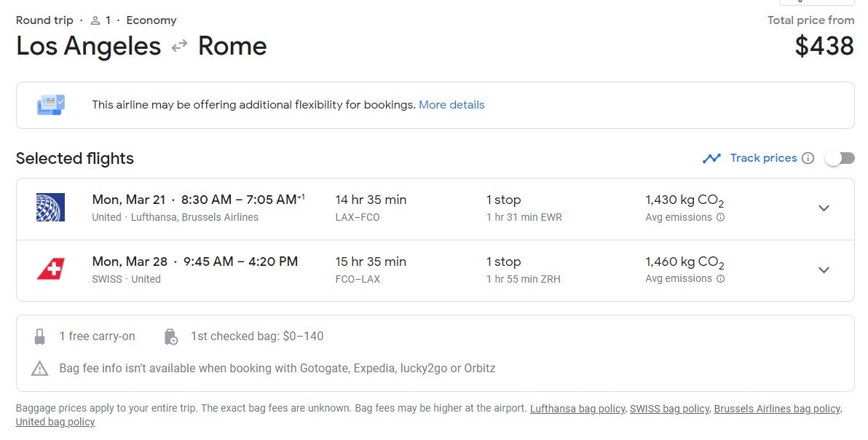
Task: Select the Economy cabin class option
Action: [x=151, y=20]
